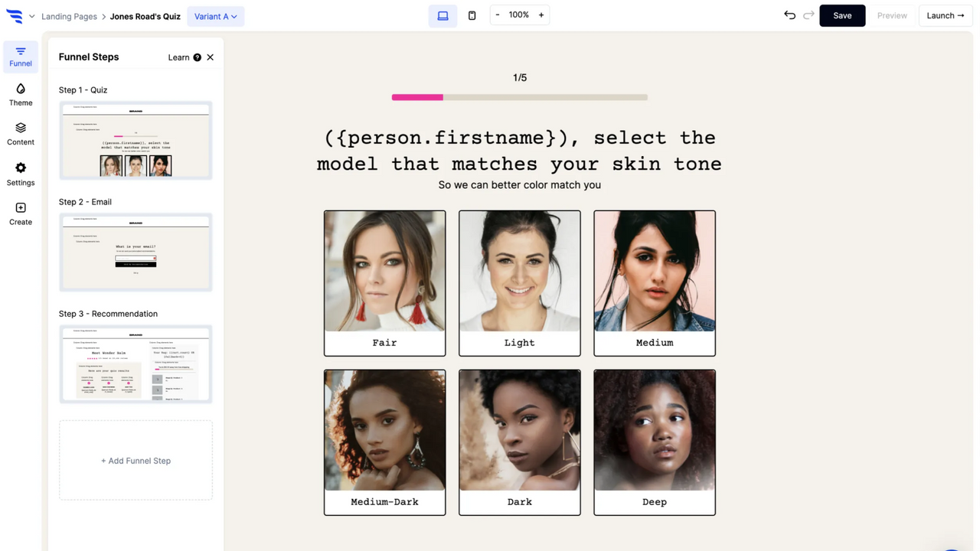Click the Step 1 - Quiz label
Screen dimensions: 980x551
83,90
